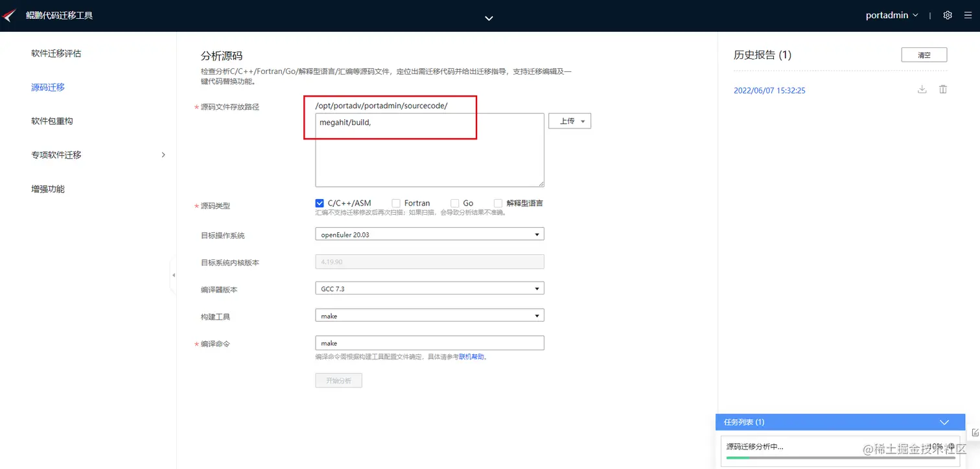The height and width of the screenshot is (469, 980).
Task: Enable the Fortran checkbox
Action: 396,203
